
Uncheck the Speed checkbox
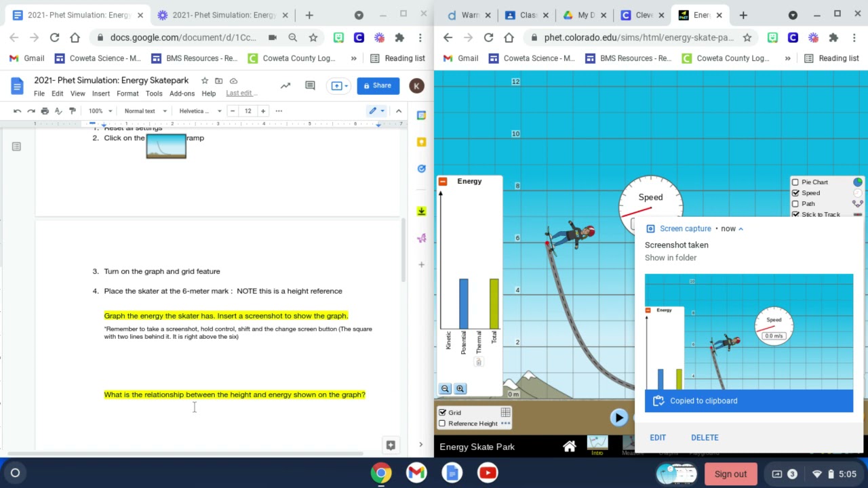(795, 193)
